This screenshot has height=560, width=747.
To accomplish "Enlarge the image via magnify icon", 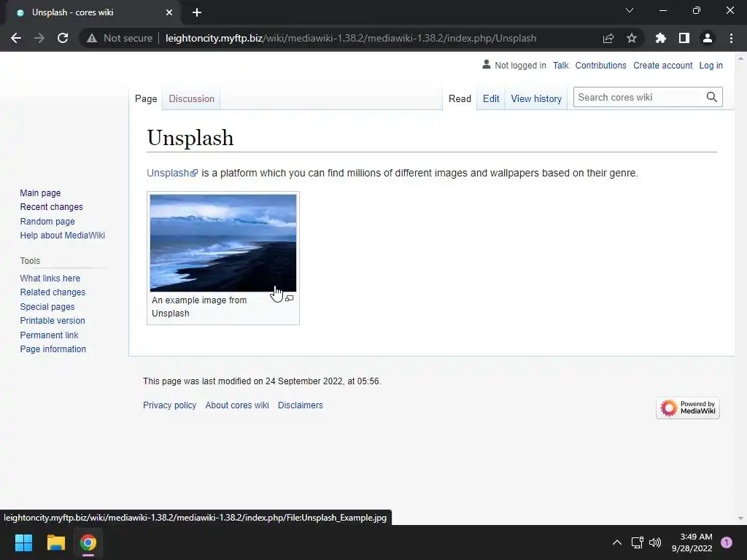I will click(289, 298).
